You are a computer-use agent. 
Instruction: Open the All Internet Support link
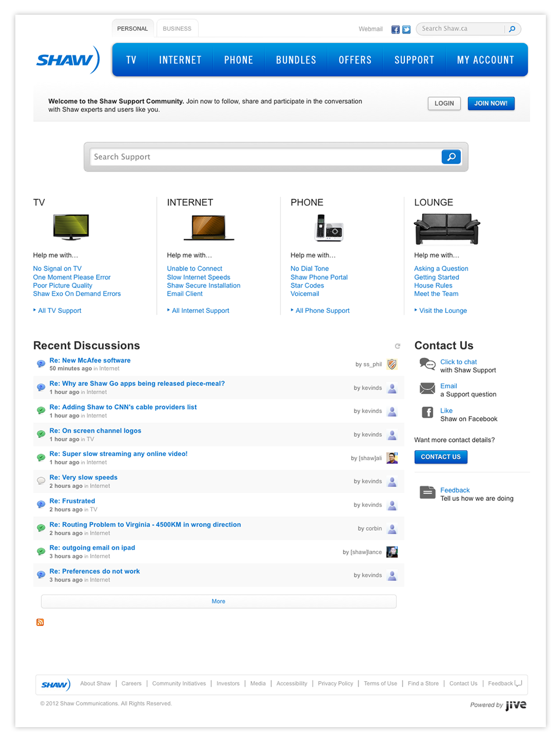coord(200,311)
